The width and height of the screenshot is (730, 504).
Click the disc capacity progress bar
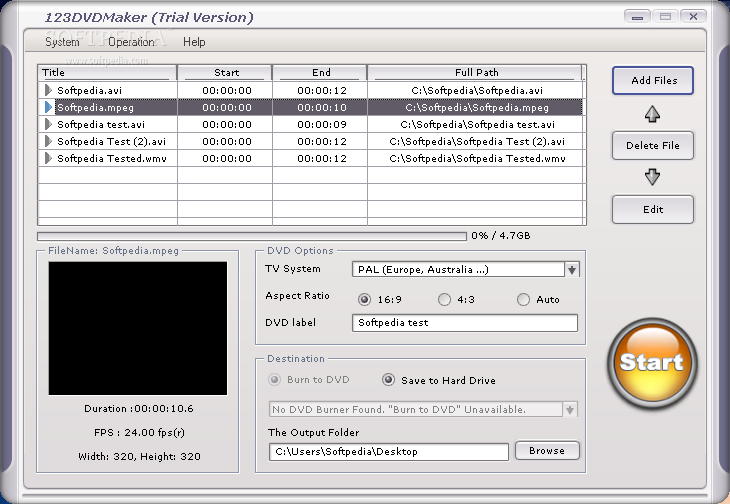click(252, 236)
